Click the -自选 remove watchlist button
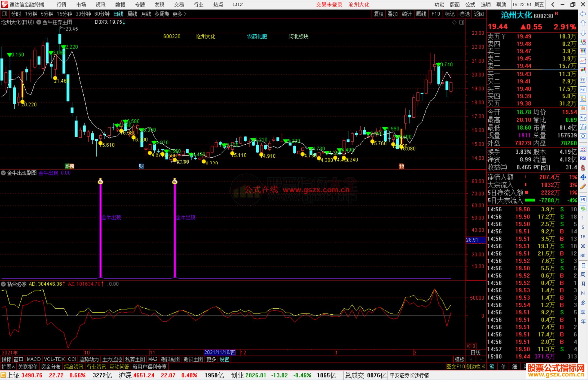Viewport: 588px width, 380px height. pos(464,14)
